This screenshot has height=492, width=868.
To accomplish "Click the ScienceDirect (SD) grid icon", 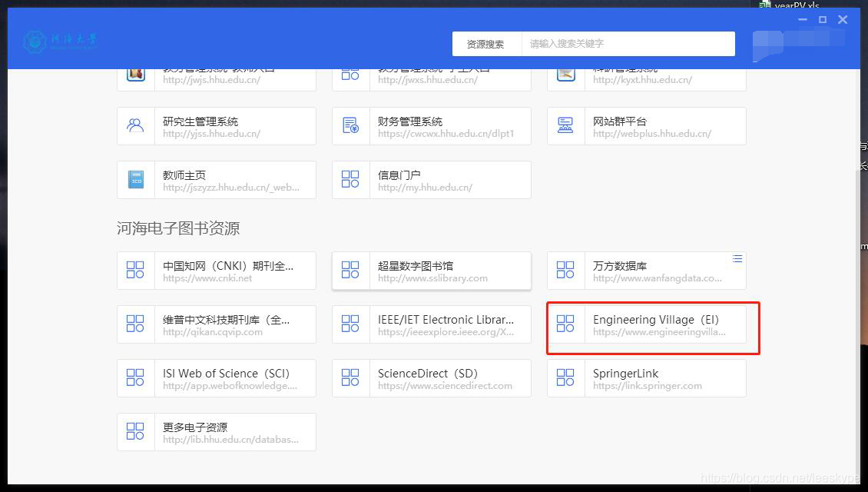I will (x=350, y=378).
